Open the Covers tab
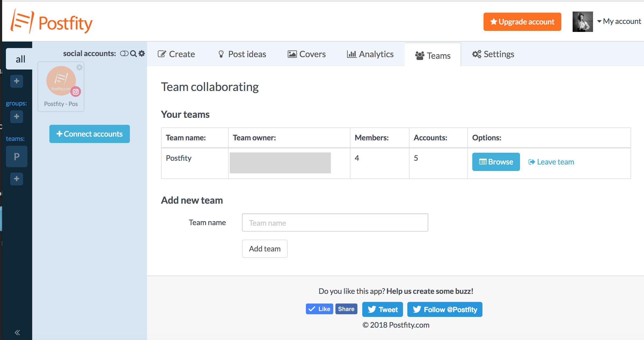Image resolution: width=644 pixels, height=340 pixels. coord(307,54)
